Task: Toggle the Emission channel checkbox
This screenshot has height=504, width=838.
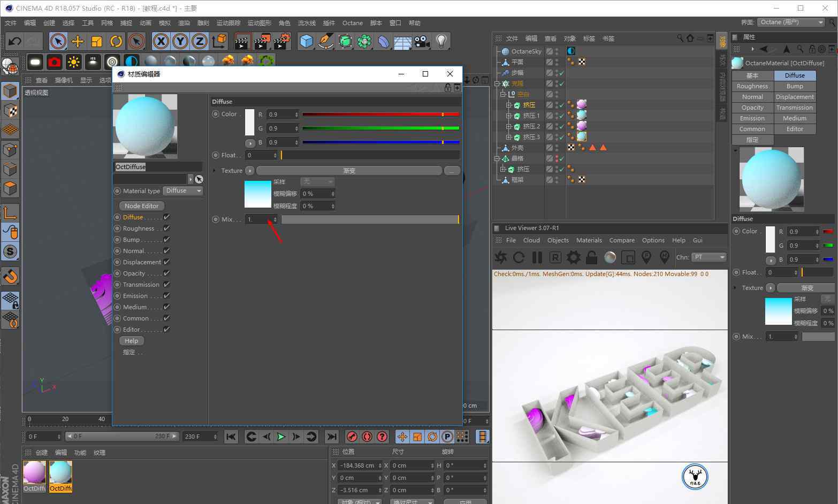Action: pos(166,296)
